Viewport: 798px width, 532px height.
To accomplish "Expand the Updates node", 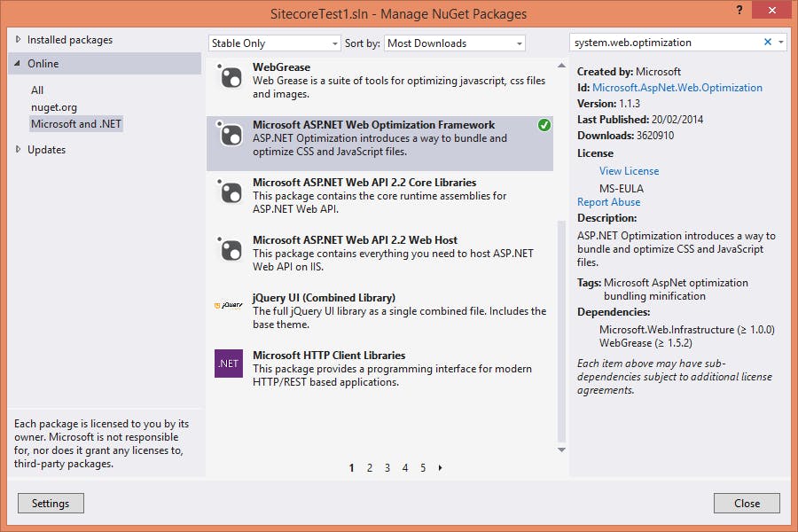I will pyautogui.click(x=18, y=149).
